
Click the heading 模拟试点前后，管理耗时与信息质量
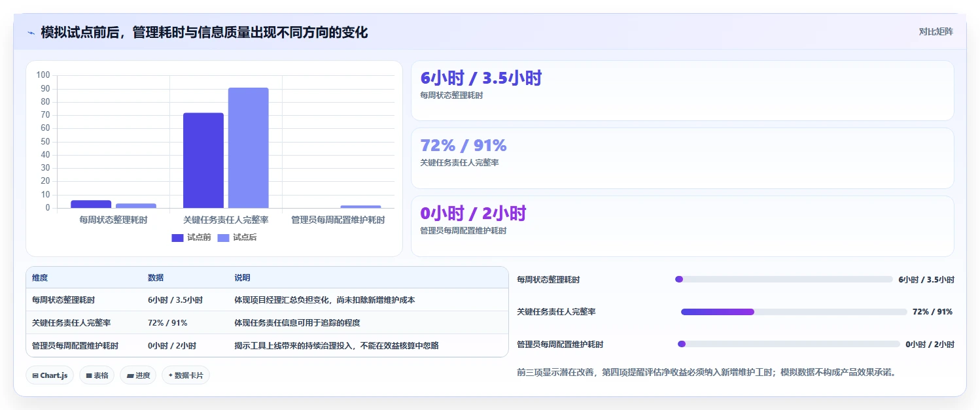(204, 32)
